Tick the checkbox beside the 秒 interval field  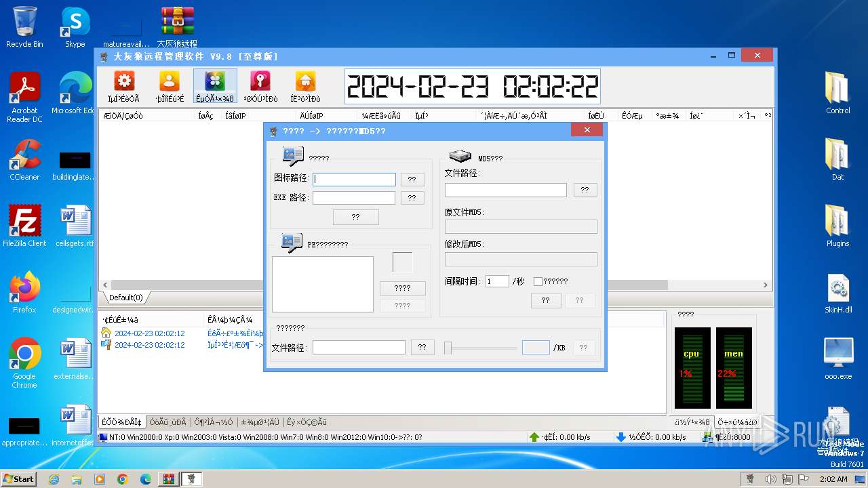pyautogui.click(x=538, y=281)
